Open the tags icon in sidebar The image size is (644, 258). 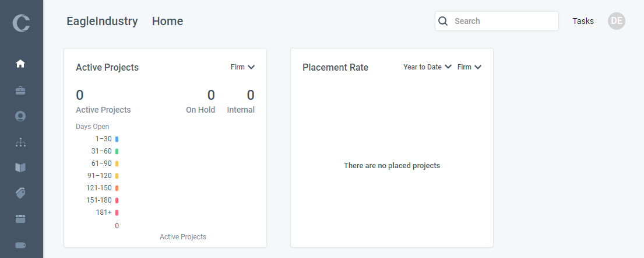[x=20, y=193]
